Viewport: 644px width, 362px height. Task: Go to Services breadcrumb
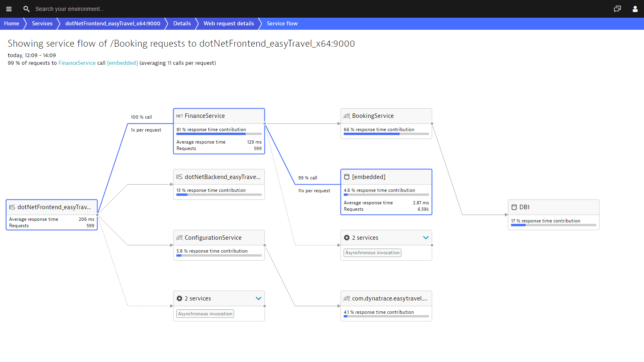(42, 23)
